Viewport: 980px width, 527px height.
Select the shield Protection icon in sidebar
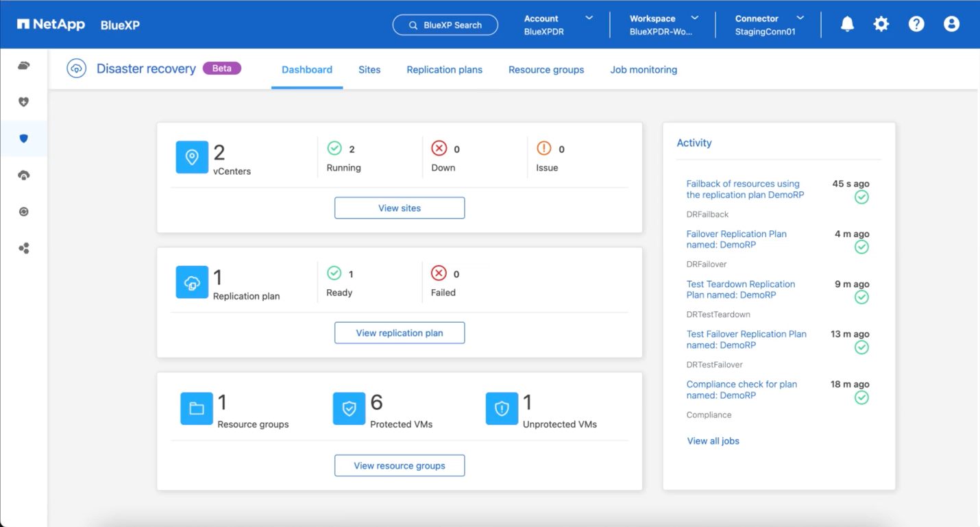tap(24, 138)
